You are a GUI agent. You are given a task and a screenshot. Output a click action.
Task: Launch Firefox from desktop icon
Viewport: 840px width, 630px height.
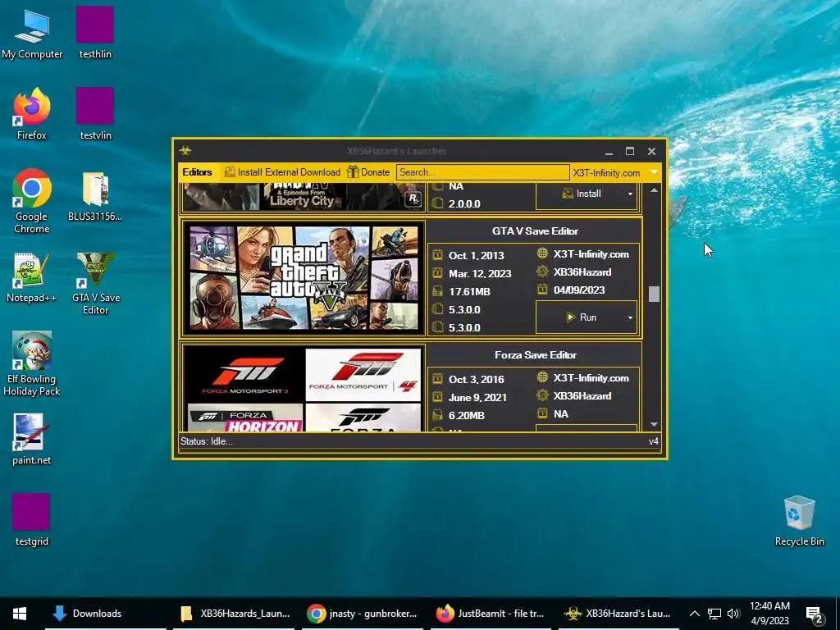coord(32,114)
